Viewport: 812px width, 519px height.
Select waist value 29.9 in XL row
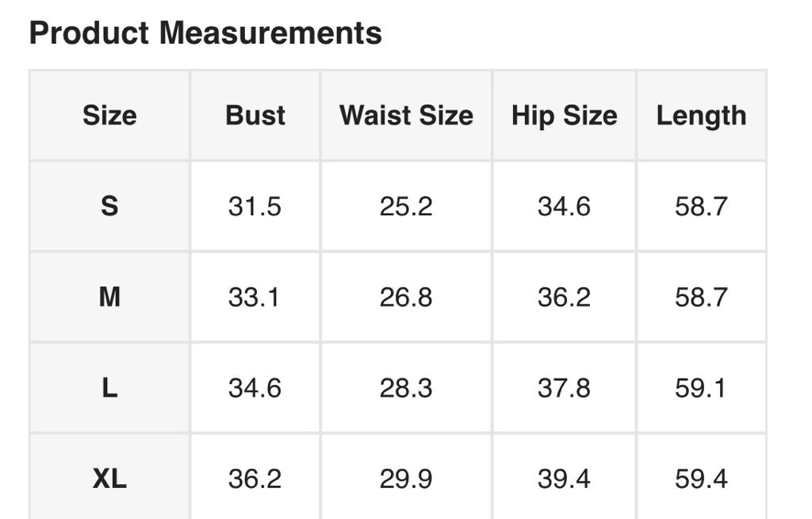click(x=406, y=479)
